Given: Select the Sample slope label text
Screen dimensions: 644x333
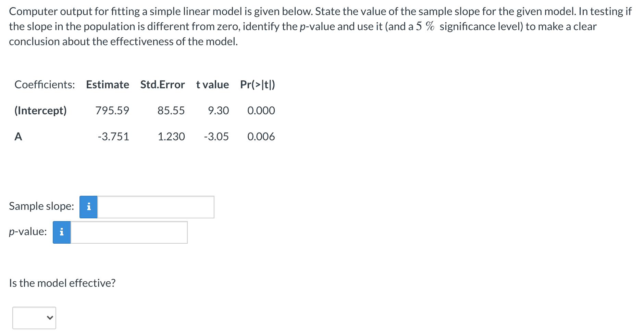Looking at the screenshot, I should (x=41, y=206).
